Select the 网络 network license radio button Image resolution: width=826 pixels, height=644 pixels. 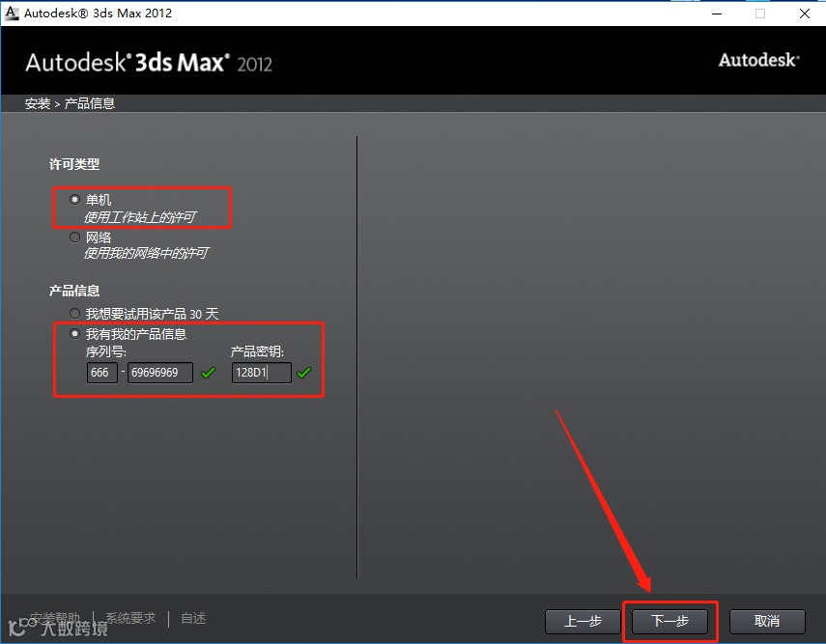74,237
